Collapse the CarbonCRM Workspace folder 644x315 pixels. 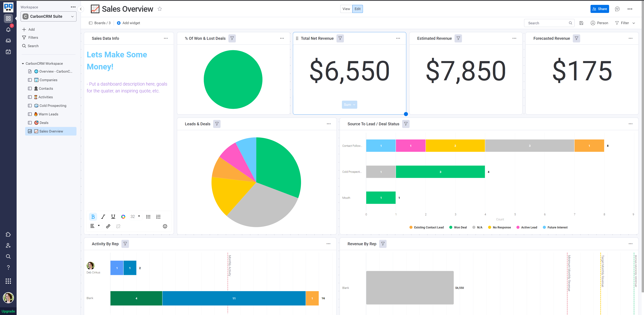tap(23, 64)
